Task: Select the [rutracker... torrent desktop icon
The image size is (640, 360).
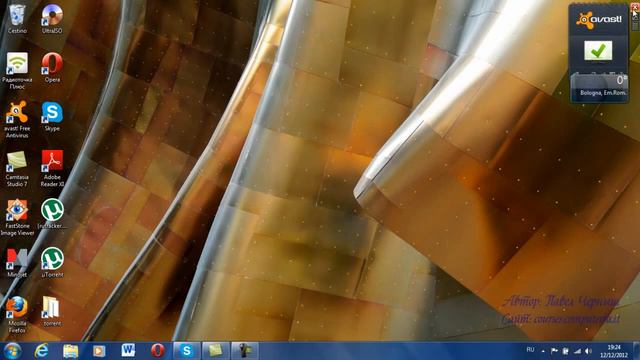Action: 52,213
